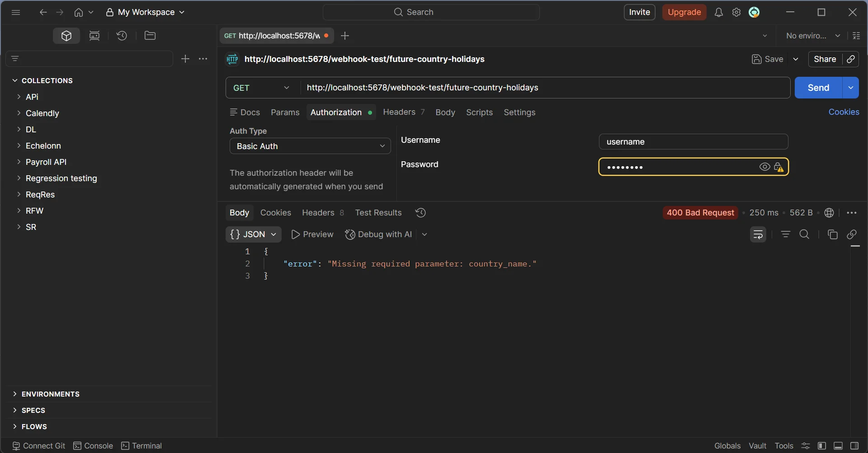Toggle word wrap in response
This screenshot has width=868, height=453.
click(x=758, y=234)
